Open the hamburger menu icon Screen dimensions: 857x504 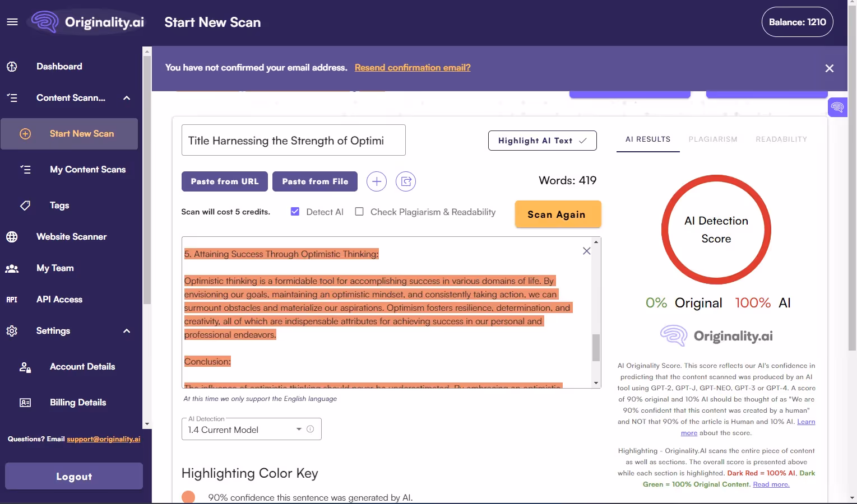pos(12,22)
